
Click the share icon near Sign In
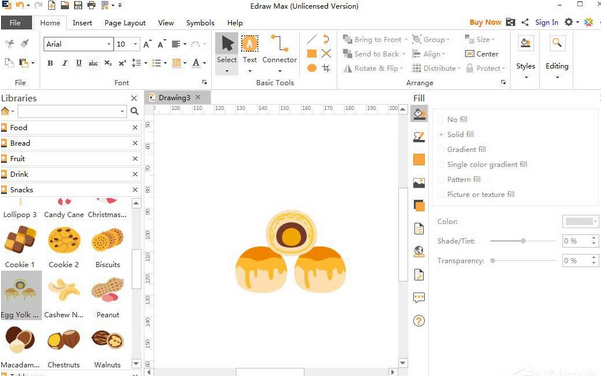point(525,22)
